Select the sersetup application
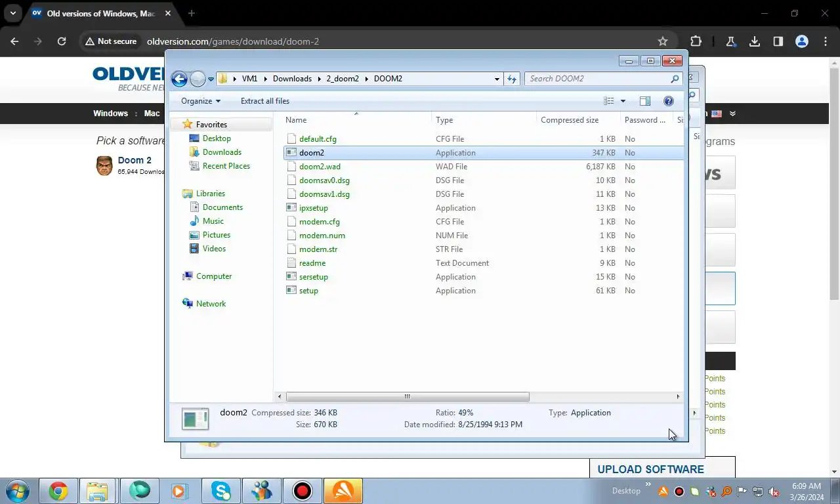This screenshot has width=840, height=504. pyautogui.click(x=313, y=277)
